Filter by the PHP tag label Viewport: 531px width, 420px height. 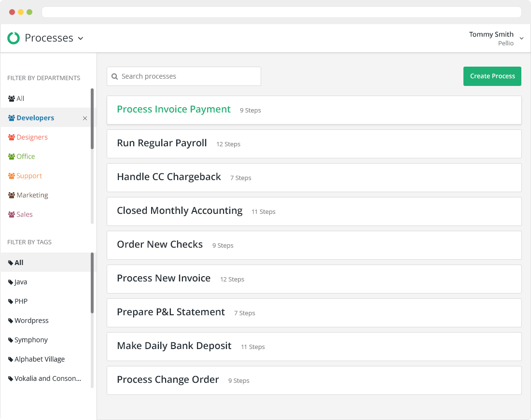pyautogui.click(x=21, y=301)
